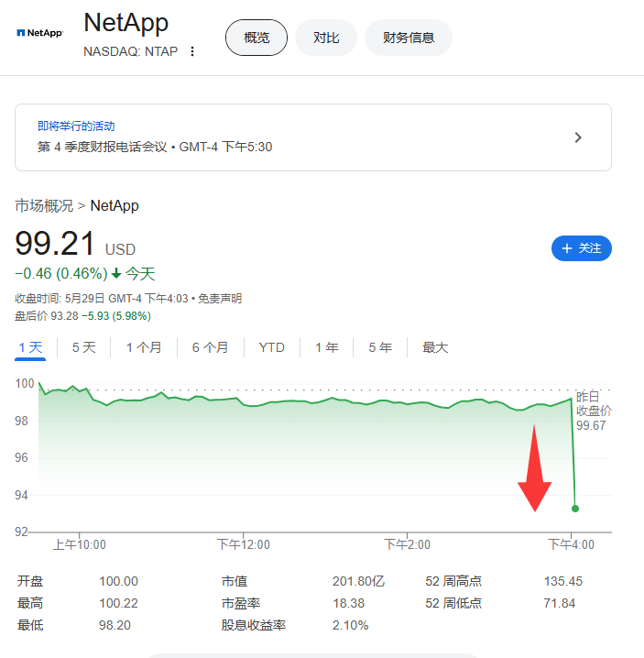
Task: Click the 下午12:00 axis label
Action: [x=244, y=544]
